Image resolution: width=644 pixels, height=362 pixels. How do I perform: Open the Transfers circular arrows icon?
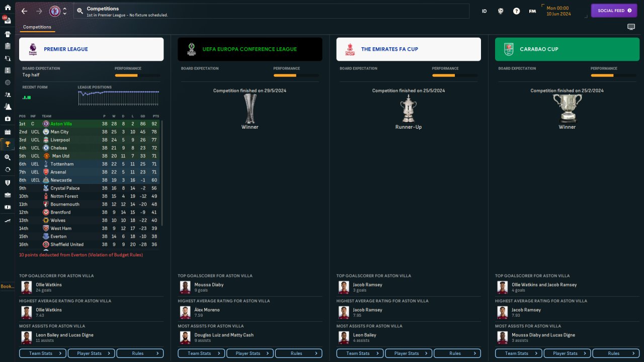[x=8, y=169]
